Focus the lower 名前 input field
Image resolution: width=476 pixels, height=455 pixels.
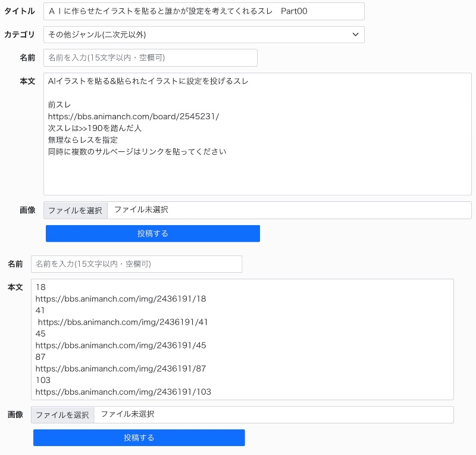pos(137,264)
